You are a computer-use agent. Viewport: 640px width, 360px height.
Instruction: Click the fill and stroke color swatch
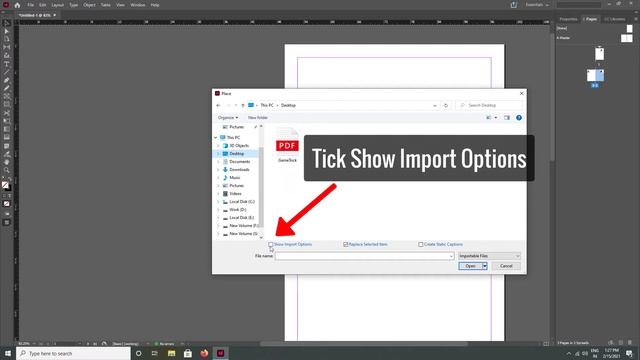(6, 186)
